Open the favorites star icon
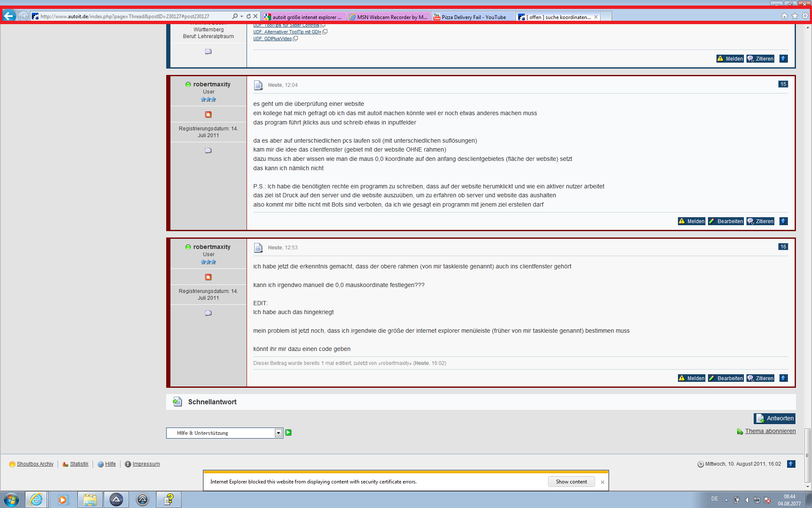The image size is (812, 508). 795,16
